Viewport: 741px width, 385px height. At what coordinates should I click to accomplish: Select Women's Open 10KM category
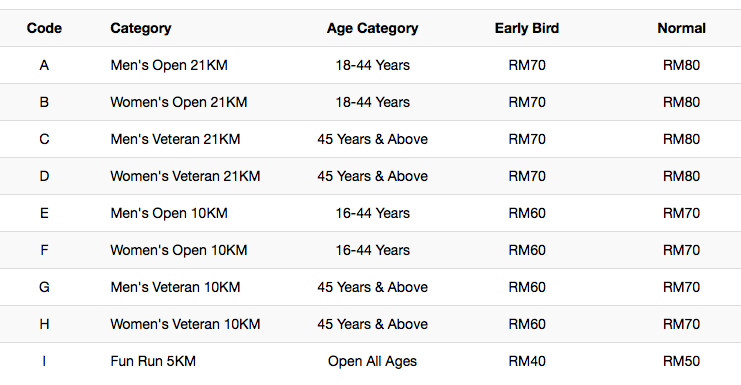[x=179, y=250]
